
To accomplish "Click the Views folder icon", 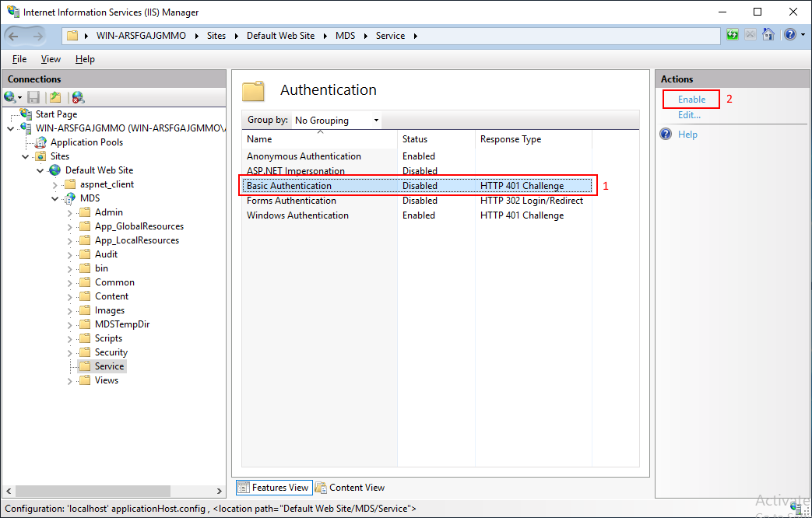I will click(84, 380).
